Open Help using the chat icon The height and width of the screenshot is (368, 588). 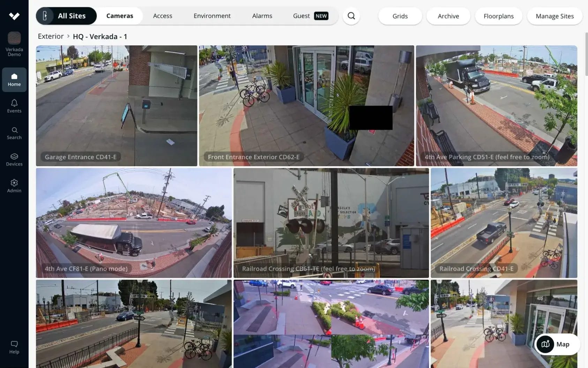pyautogui.click(x=14, y=347)
